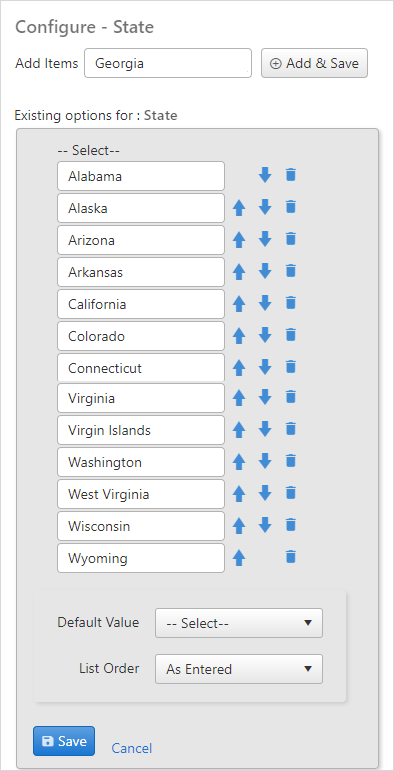Move Washington down in the list
The image size is (394, 771).
pos(265,461)
